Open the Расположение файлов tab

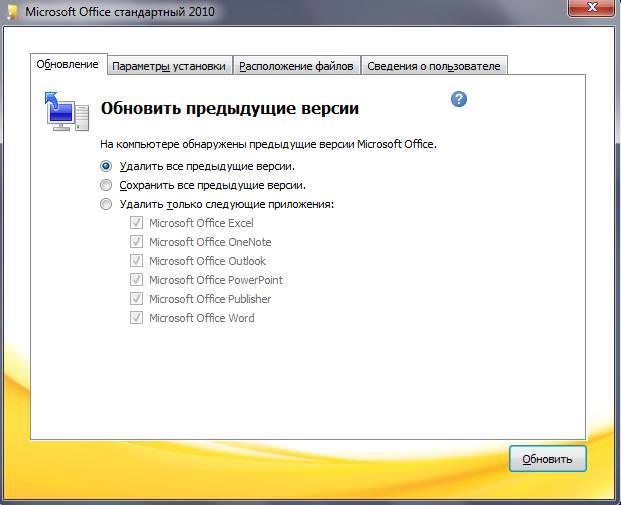pyautogui.click(x=297, y=66)
